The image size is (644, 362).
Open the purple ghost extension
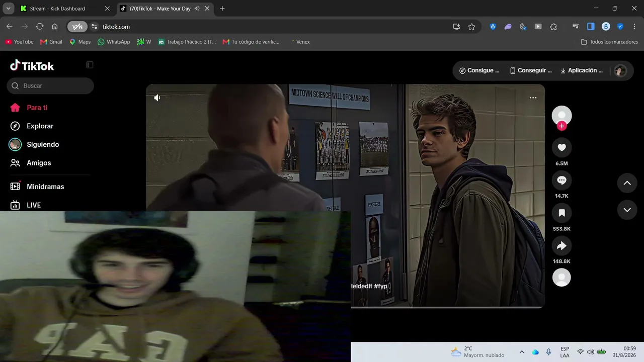click(x=508, y=27)
